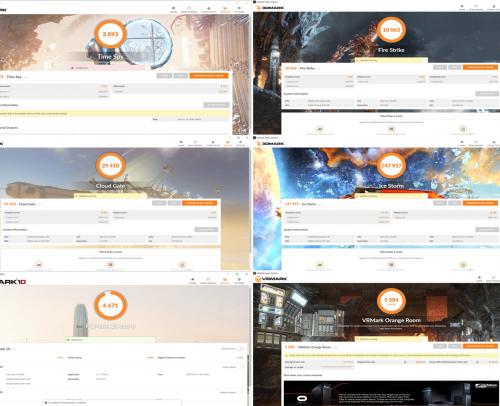Click orange Compare Result Online button for Cloud Gate
The image size is (500, 406).
[200, 203]
